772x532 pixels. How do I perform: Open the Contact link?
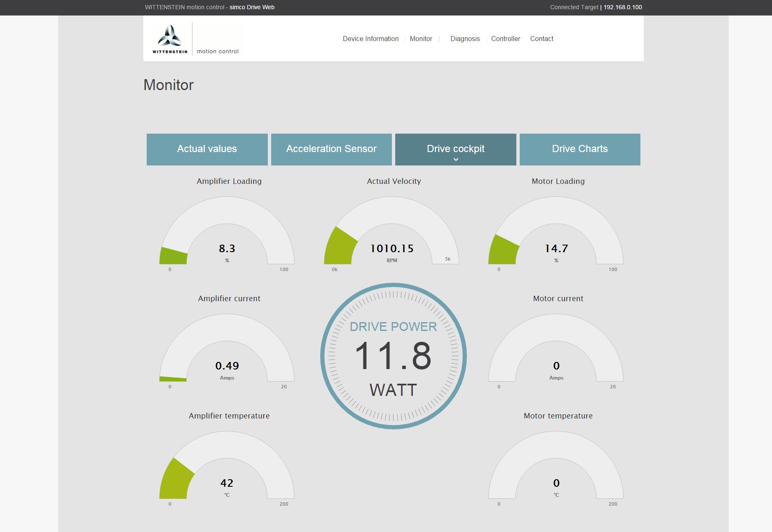pyautogui.click(x=541, y=39)
